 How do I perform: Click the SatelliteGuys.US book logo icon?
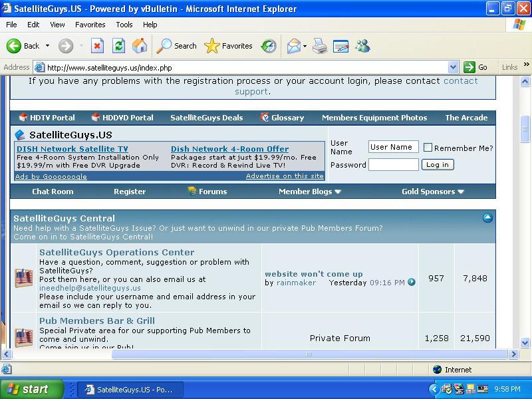(20, 135)
